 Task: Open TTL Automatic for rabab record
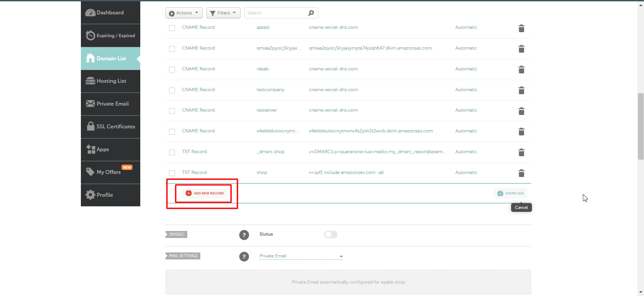point(466,69)
